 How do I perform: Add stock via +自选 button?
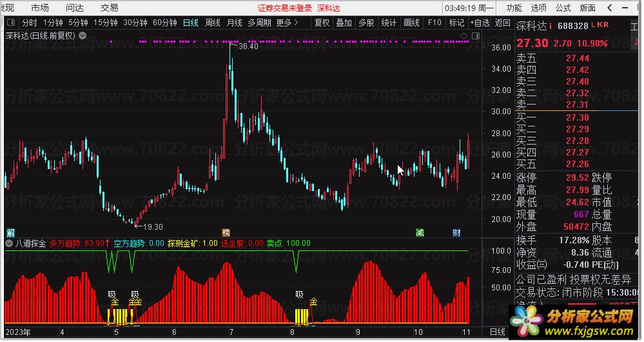point(480,23)
